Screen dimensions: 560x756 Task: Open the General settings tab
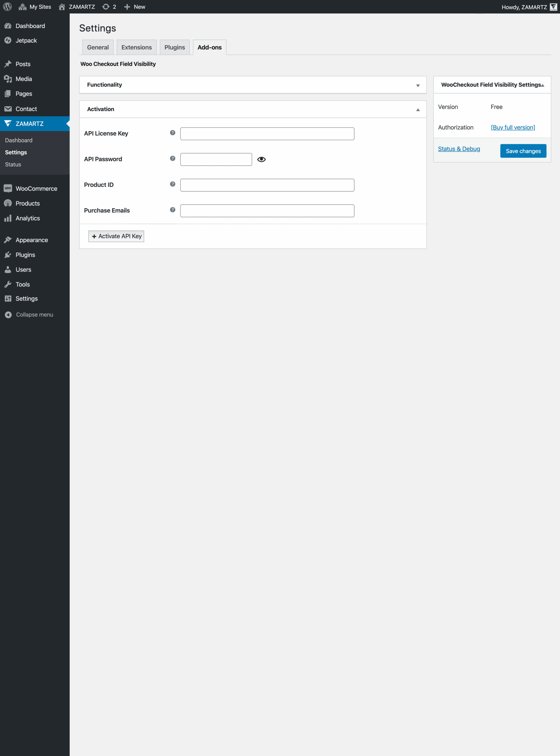click(98, 47)
